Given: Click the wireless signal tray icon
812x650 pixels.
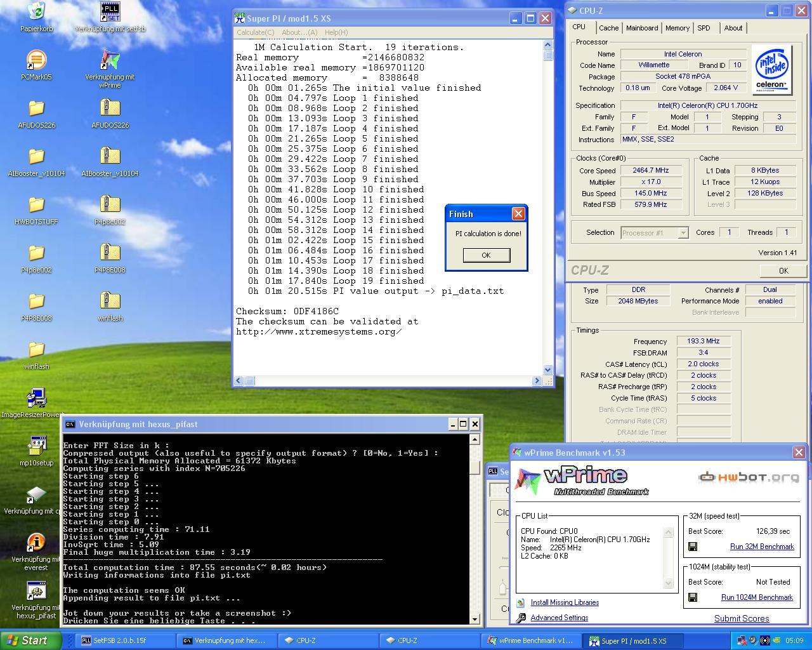Looking at the screenshot, I should point(764,640).
